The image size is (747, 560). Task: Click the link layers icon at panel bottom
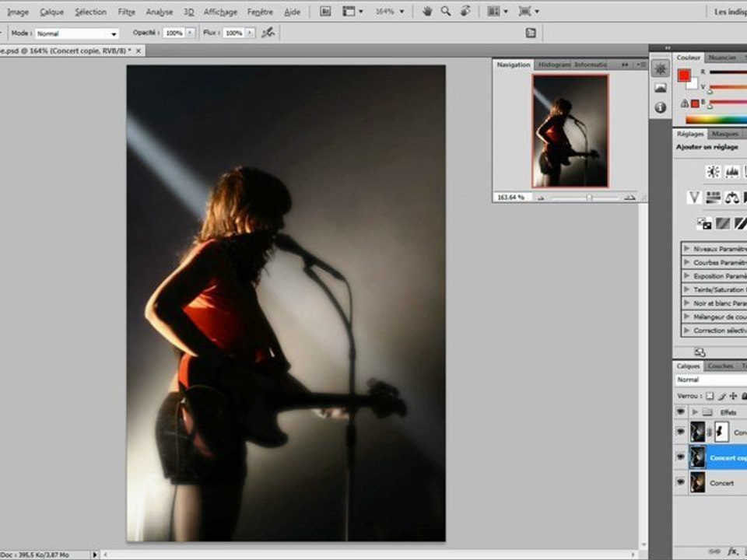pos(714,551)
